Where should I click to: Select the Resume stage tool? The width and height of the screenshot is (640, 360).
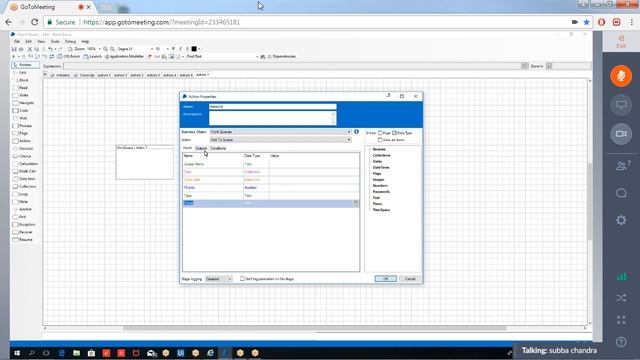tap(23, 240)
